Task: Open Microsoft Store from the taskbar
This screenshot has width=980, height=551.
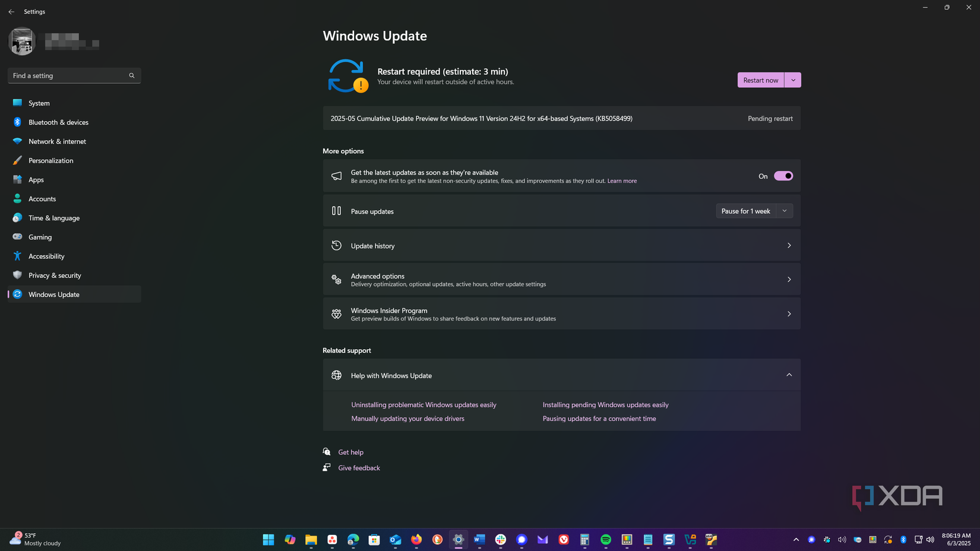Action: [x=374, y=539]
